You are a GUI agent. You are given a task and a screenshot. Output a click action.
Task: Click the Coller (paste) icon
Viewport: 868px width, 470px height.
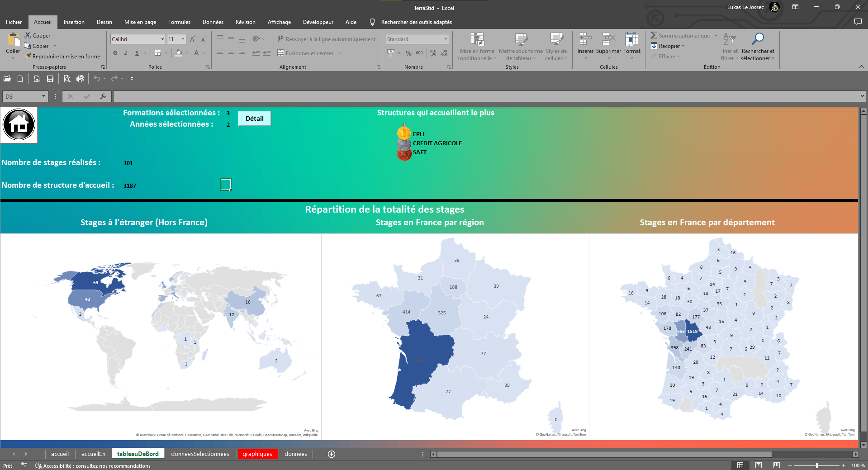click(13, 41)
